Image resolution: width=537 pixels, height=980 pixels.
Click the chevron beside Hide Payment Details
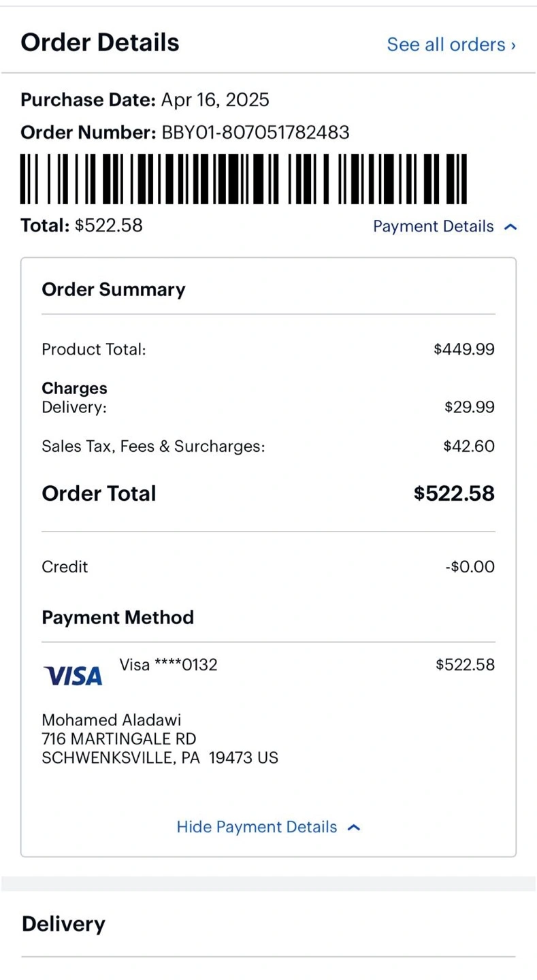pos(353,828)
